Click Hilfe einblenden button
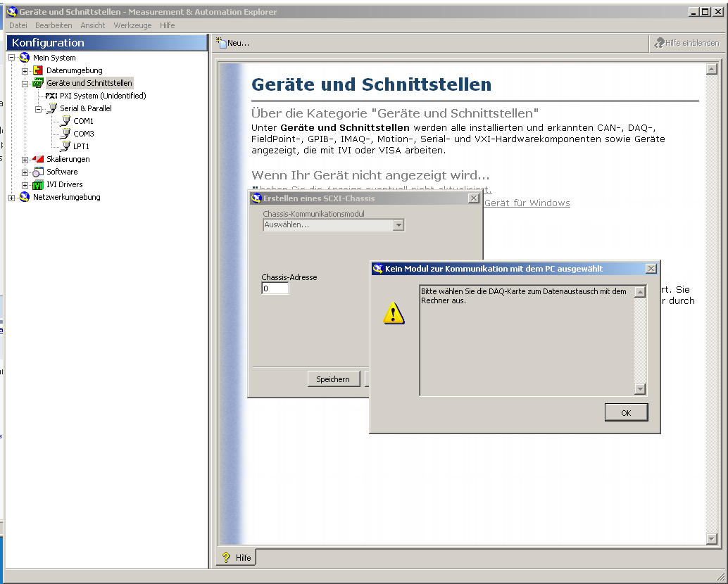The height and width of the screenshot is (584, 728). pos(686,43)
